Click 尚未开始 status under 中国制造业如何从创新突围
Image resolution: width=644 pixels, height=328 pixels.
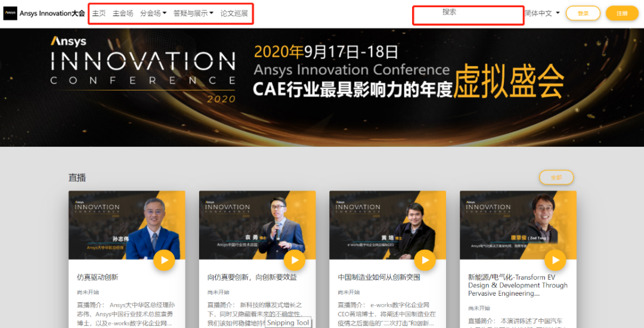(x=349, y=292)
